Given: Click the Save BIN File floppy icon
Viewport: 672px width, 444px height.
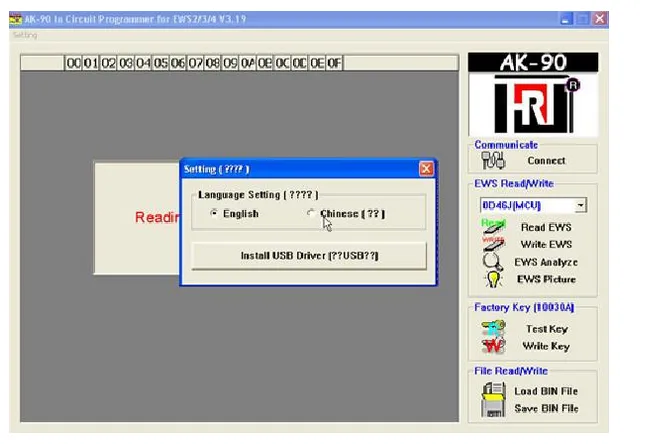Looking at the screenshot, I should click(x=493, y=408).
